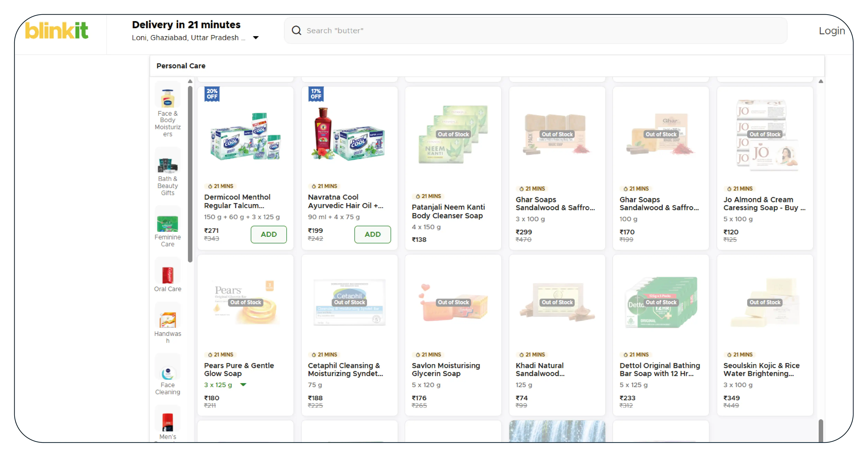This screenshot has width=868, height=457.
Task: Open Dermicool Menthol Regular Talcum product image
Action: (x=245, y=136)
